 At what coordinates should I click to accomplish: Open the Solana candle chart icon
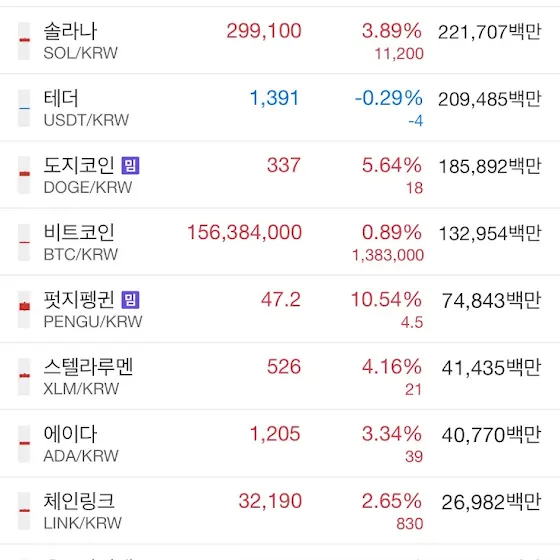click(x=24, y=41)
